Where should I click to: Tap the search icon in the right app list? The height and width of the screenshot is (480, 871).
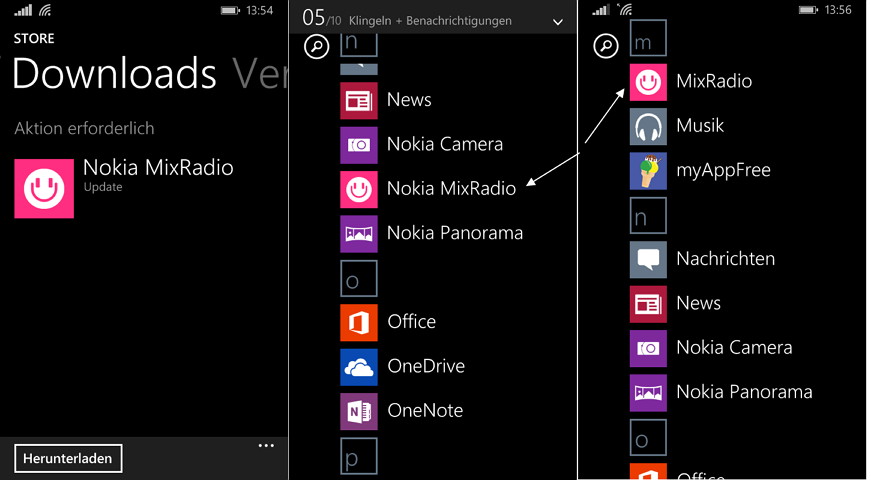[x=606, y=46]
